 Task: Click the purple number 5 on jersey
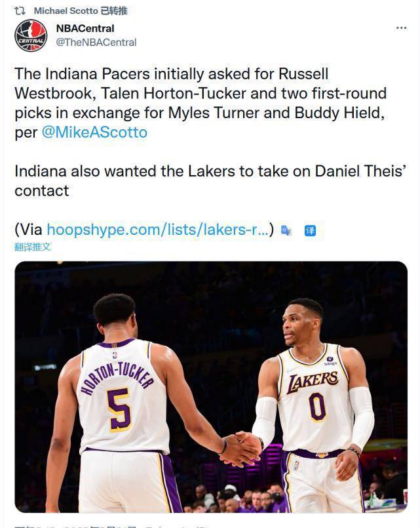(x=119, y=410)
